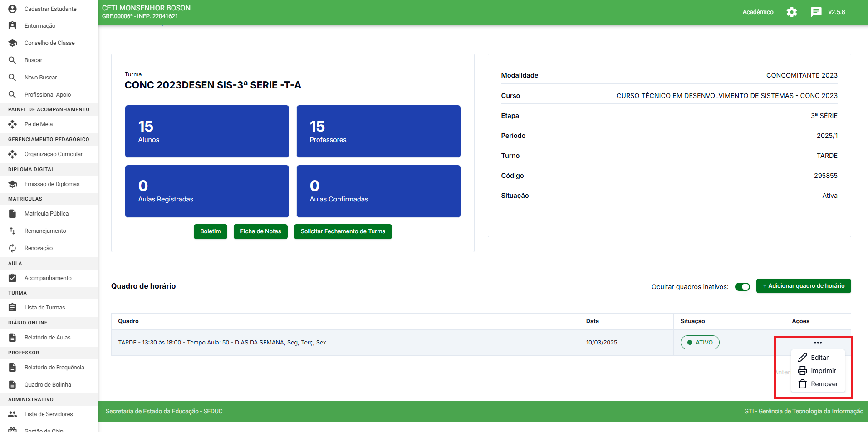Click the Imprimir printer icon

click(802, 371)
